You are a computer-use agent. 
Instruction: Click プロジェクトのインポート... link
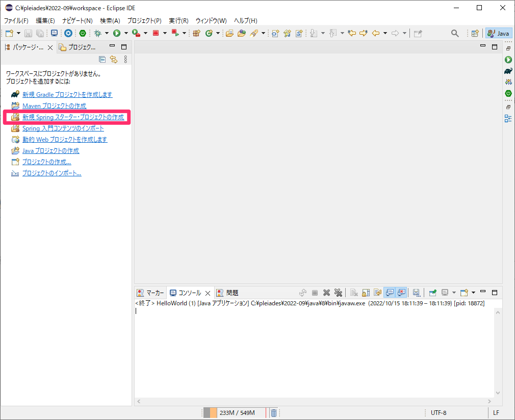[x=51, y=173]
